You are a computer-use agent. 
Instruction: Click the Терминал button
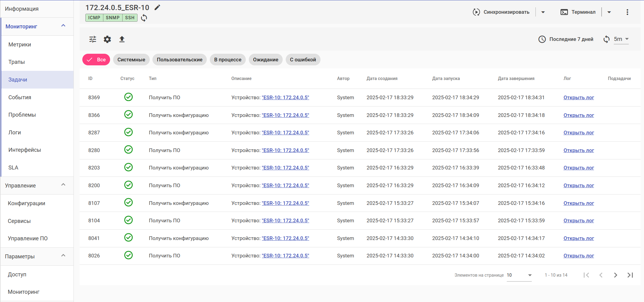point(578,12)
